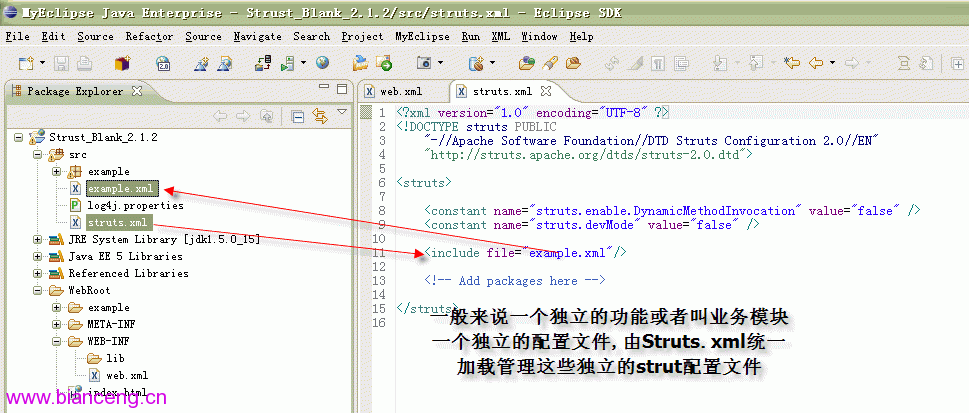Screen dimensions: 969x413
Task: Open the camera icon dropdown arrow
Action: tap(440, 62)
